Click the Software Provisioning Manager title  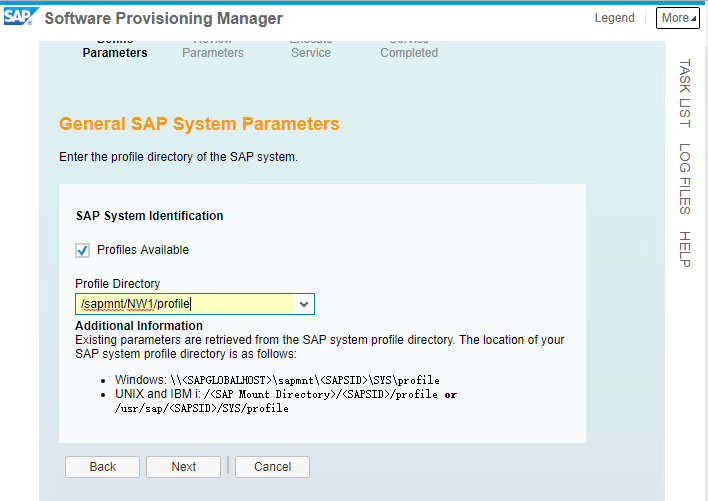point(163,19)
